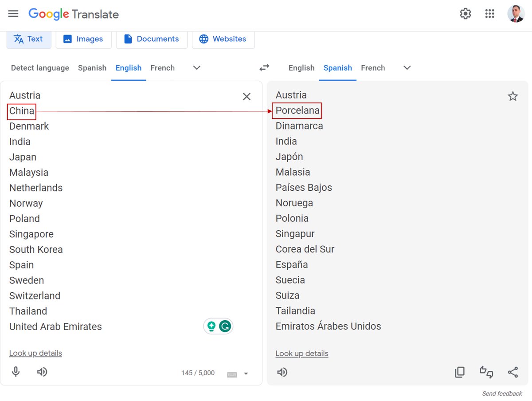Screen dimensions: 532x401
Task: Switch to Websites translation mode
Action: tap(223, 39)
